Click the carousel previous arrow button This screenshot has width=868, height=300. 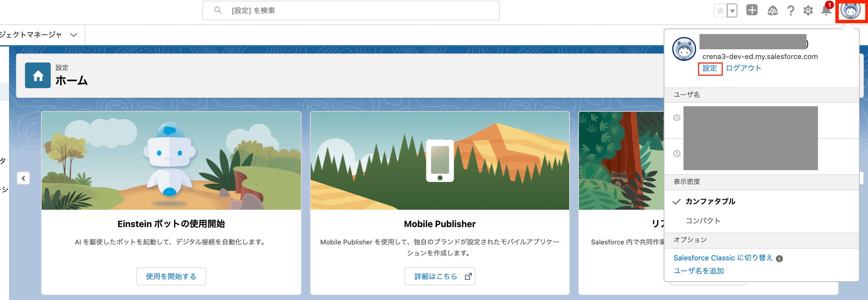(x=23, y=178)
